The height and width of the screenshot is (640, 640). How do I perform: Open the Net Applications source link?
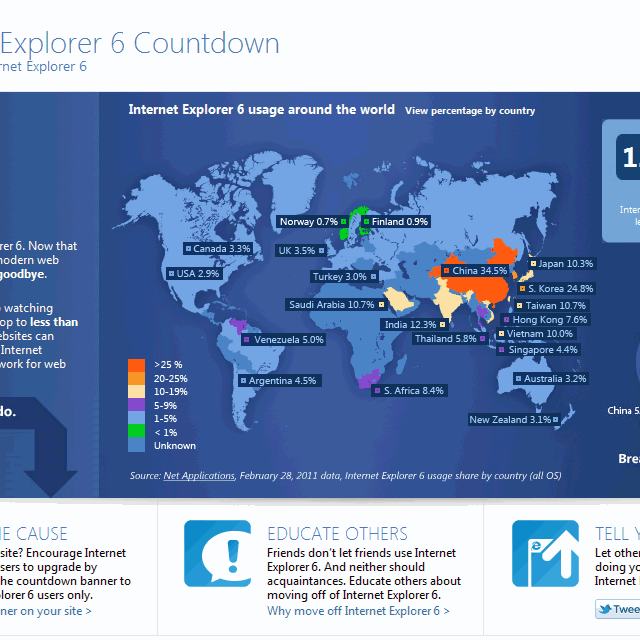[x=199, y=476]
